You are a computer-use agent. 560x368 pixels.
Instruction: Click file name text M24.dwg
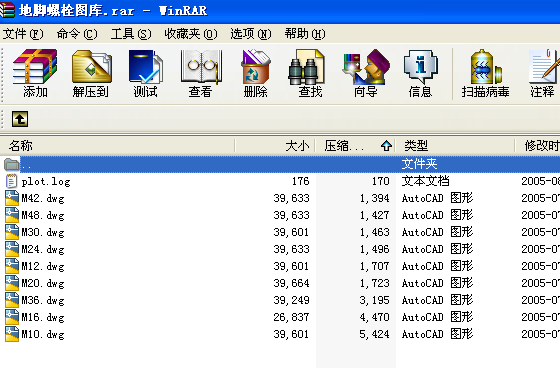click(43, 249)
